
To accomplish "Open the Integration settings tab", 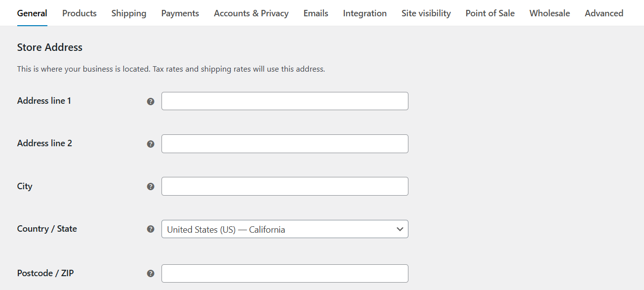I will 364,13.
